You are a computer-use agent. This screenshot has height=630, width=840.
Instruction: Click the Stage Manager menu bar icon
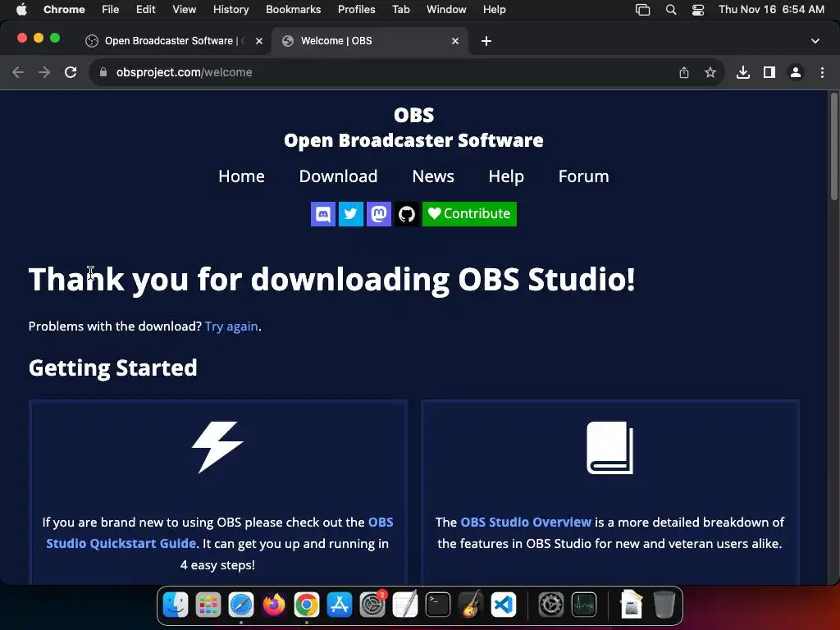643,10
